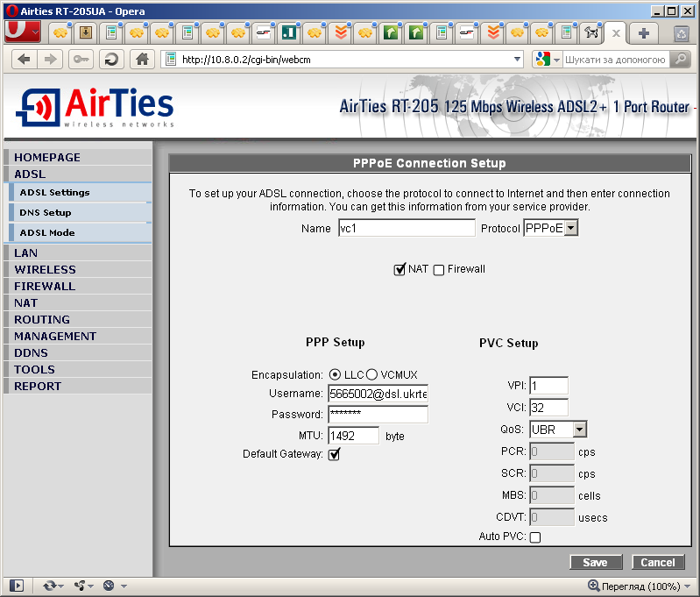The height and width of the screenshot is (597, 700).
Task: Click the Forward navigation arrow
Action: click(50, 59)
